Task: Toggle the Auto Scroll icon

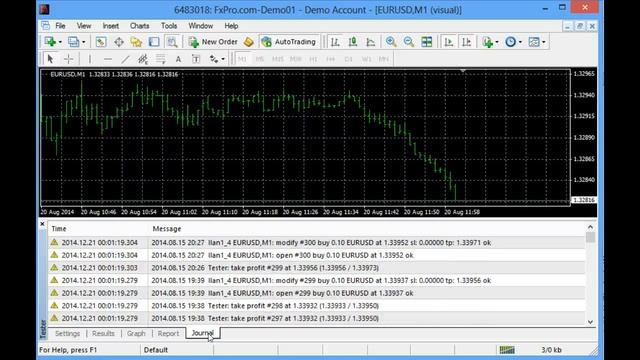Action: coord(449,42)
